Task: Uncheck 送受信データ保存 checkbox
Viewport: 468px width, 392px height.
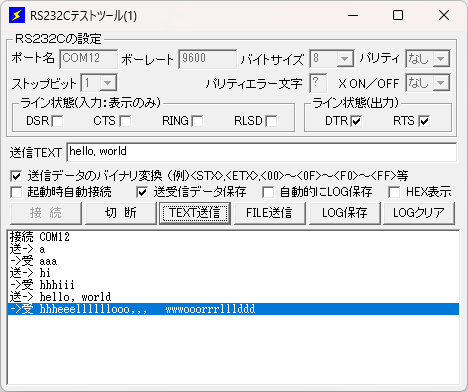Action: coord(142,192)
